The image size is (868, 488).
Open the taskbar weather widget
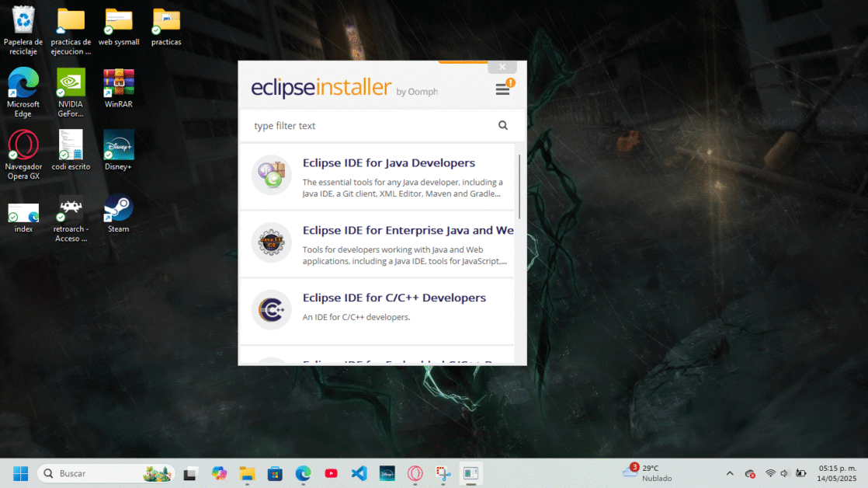(647, 473)
